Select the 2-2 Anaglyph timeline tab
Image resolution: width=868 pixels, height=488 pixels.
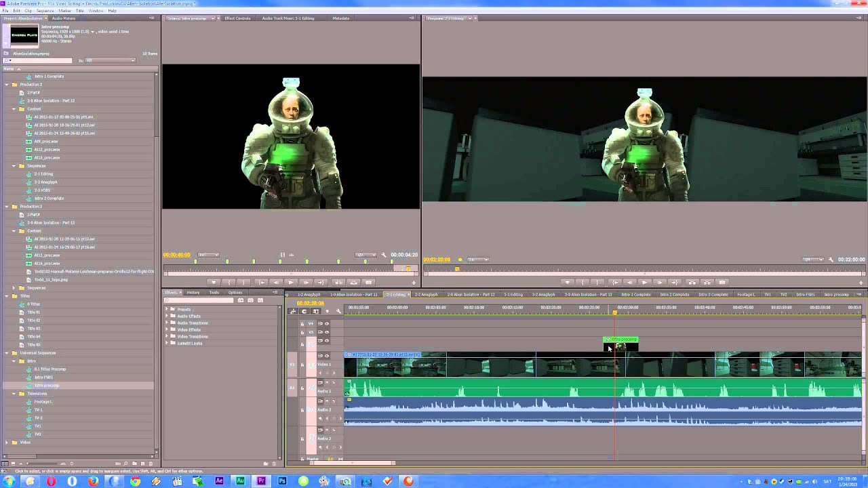click(x=427, y=295)
